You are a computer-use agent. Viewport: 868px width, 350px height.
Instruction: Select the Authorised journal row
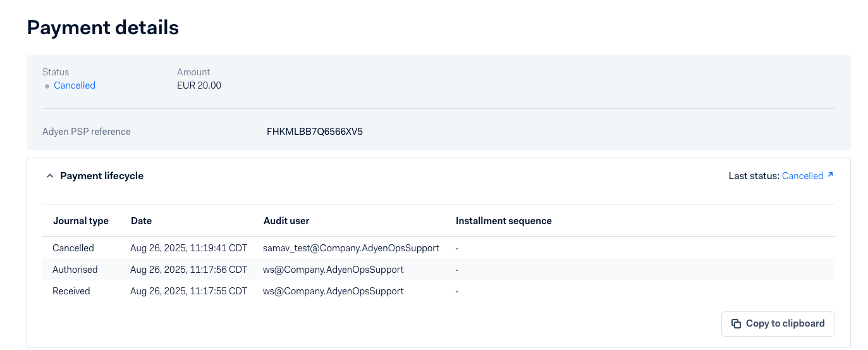(x=75, y=270)
